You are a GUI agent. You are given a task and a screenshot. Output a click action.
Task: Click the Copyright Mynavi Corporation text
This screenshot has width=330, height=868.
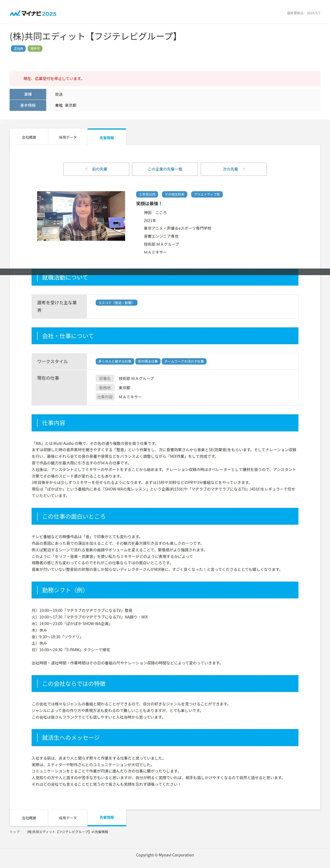point(165,855)
